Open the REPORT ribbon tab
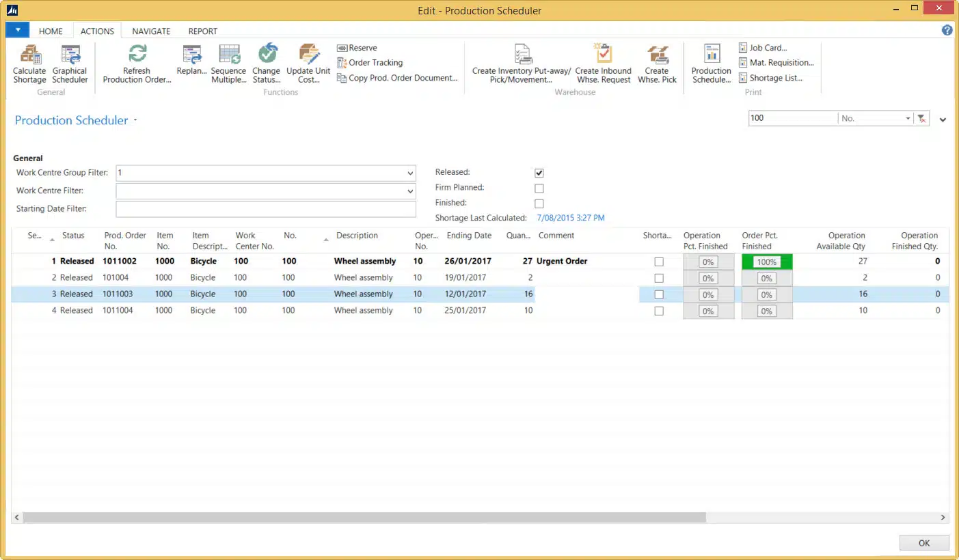Viewport: 959px width, 560px height. tap(203, 31)
